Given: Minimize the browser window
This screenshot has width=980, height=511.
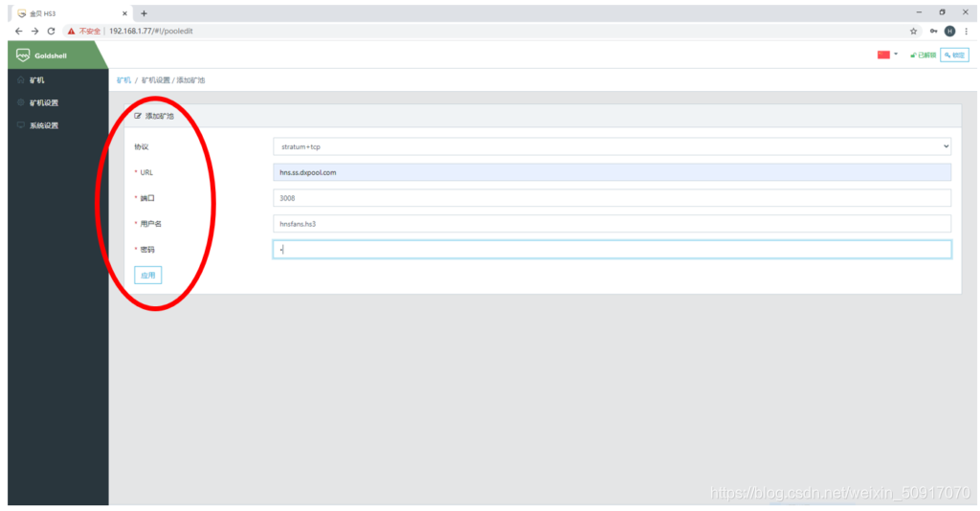Looking at the screenshot, I should [x=919, y=12].
